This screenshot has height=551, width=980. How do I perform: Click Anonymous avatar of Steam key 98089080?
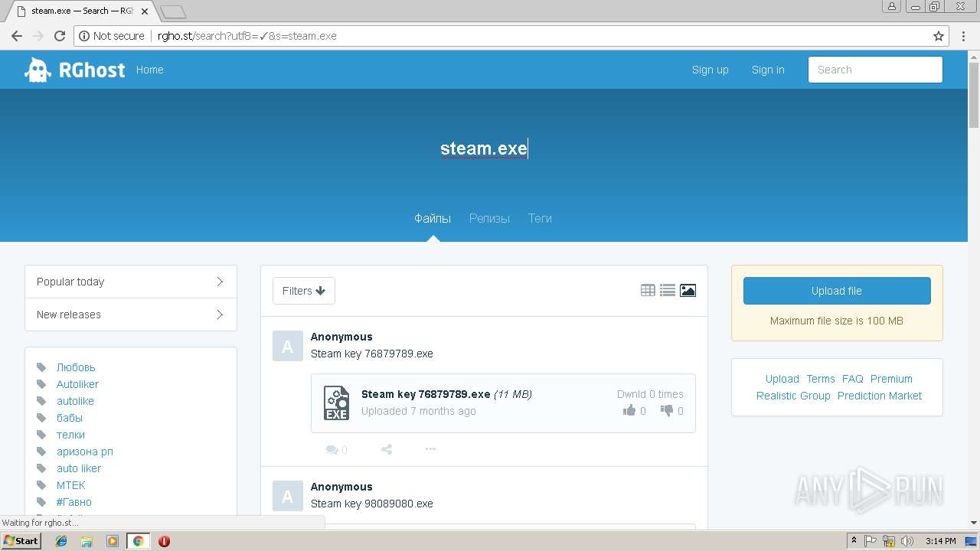tap(288, 496)
